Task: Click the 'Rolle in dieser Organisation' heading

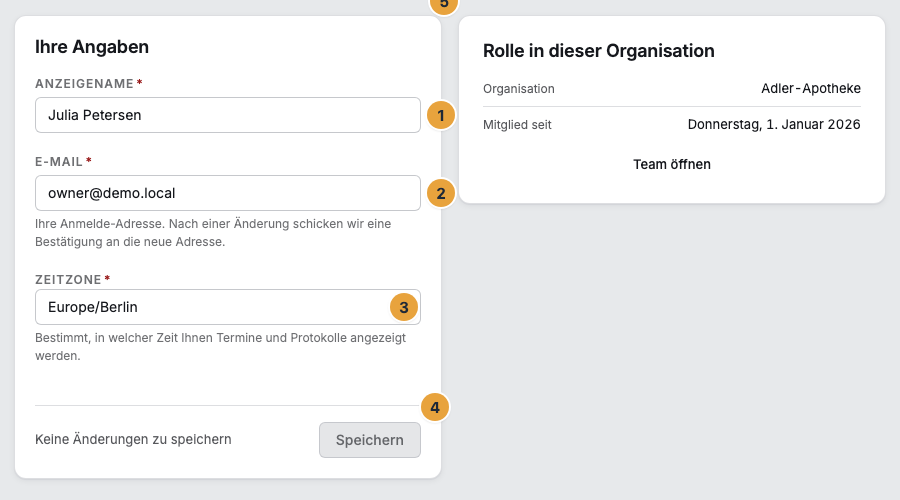Action: click(x=599, y=51)
